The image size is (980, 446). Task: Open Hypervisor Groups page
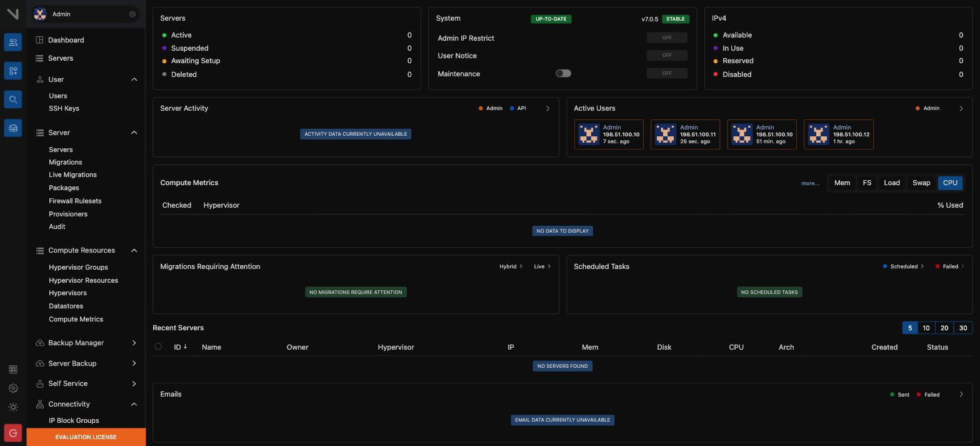[78, 267]
